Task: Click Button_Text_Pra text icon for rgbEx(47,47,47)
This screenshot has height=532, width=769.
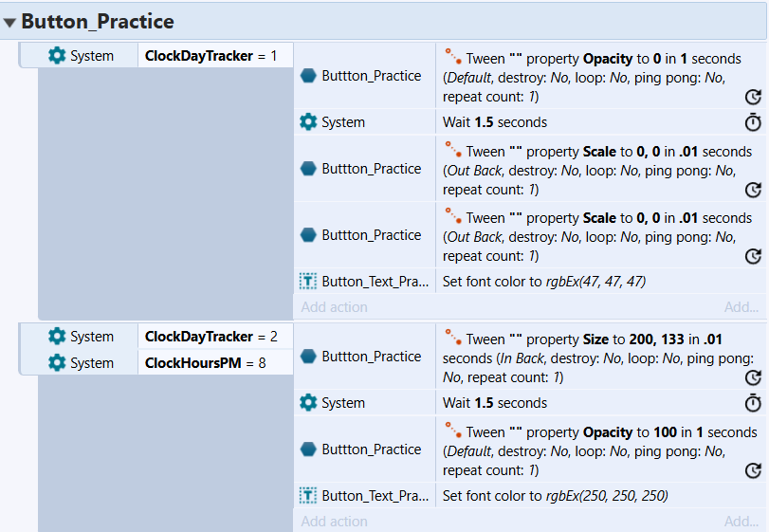Action: pyautogui.click(x=308, y=282)
